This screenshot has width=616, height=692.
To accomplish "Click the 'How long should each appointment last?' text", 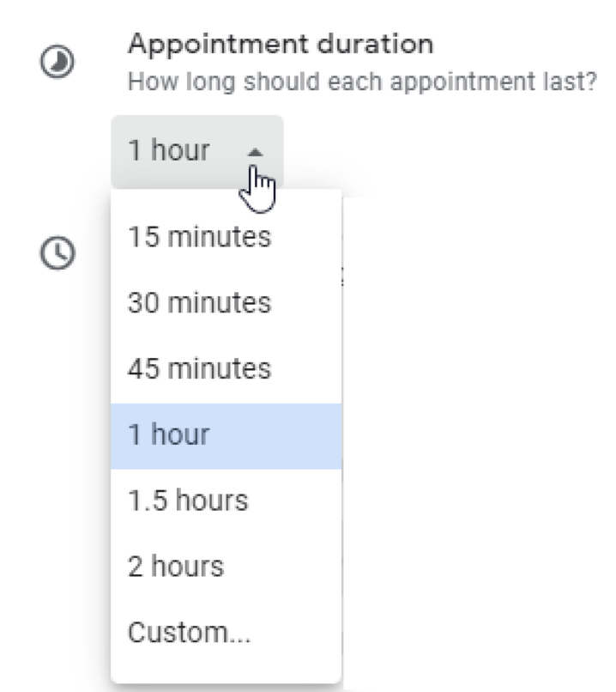I will coord(360,82).
